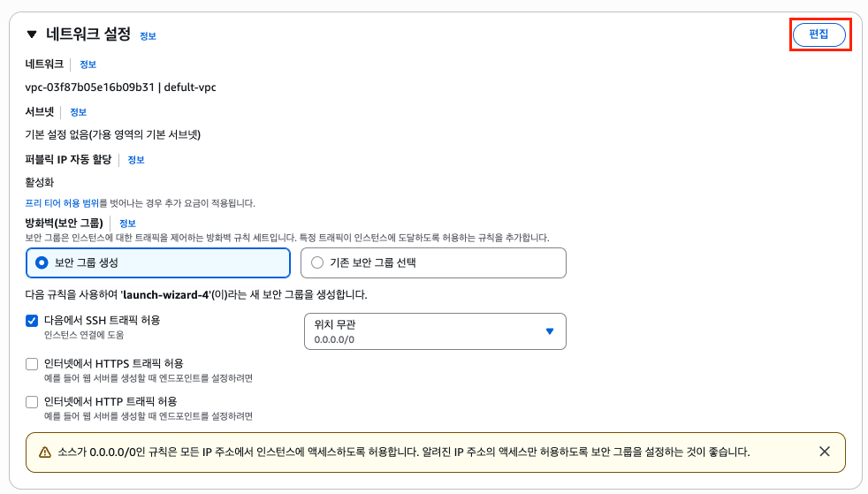Click the 0.0.0.0/0 warning message text
Image resolution: width=868 pixels, height=494 pixels.
click(405, 452)
